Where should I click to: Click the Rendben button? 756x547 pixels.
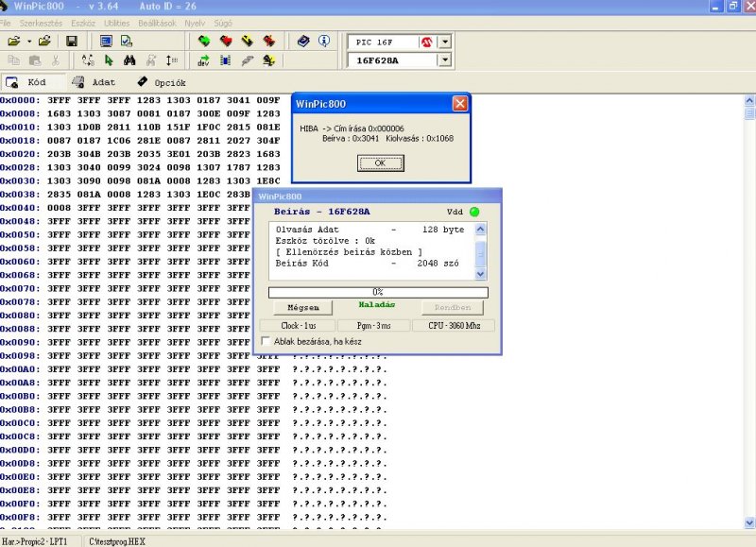pos(453,307)
